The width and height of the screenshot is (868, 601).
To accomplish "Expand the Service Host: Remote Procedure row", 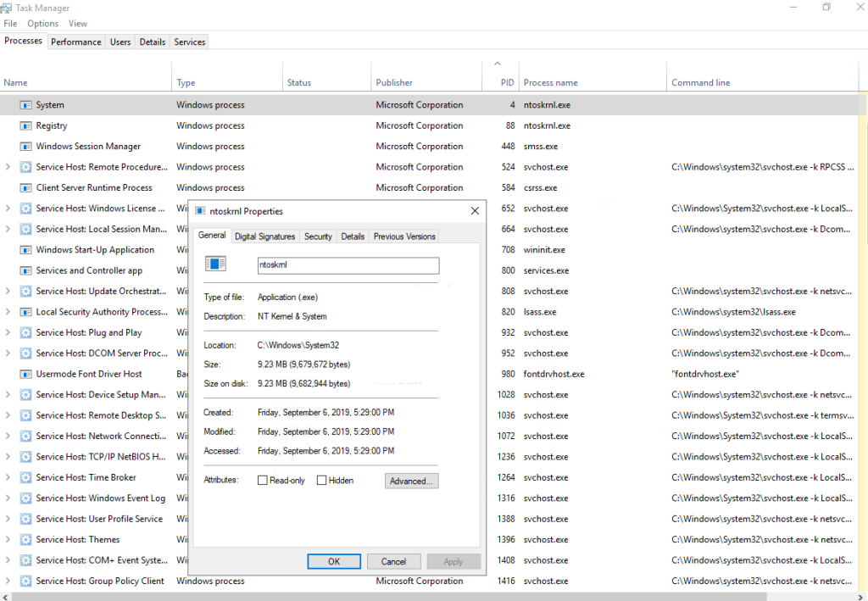I will coord(8,167).
